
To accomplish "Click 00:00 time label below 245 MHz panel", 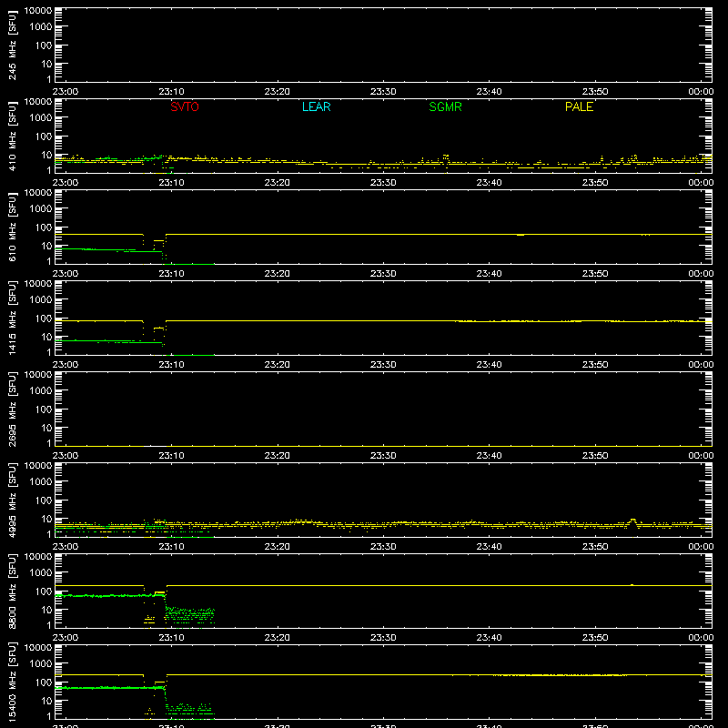I will click(701, 92).
